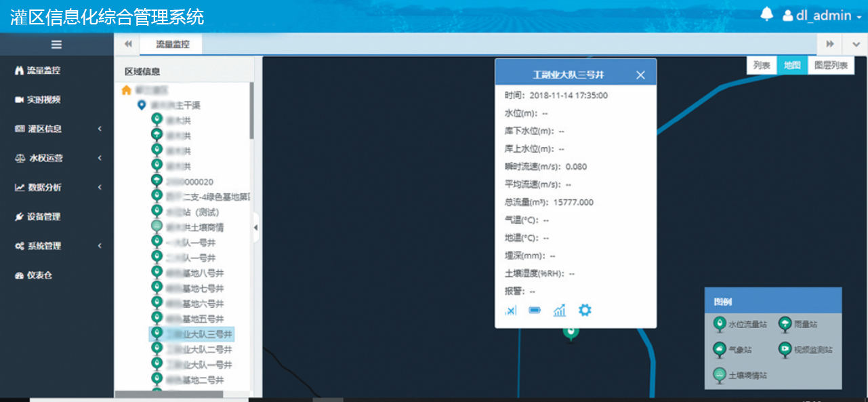The image size is (868, 402).
Task: Collapse the region info panel arrow
Action: tap(255, 228)
